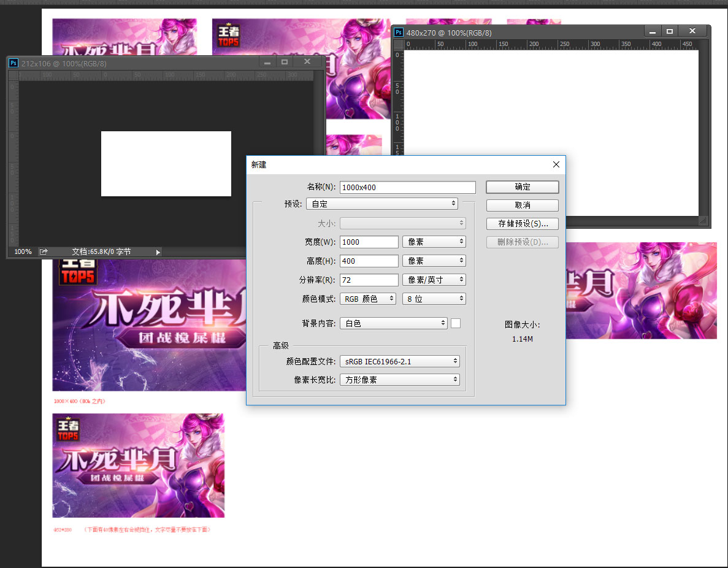Open the 背景内容 dropdown showing 白色
Screen dimensions: 728x568
[x=394, y=323]
